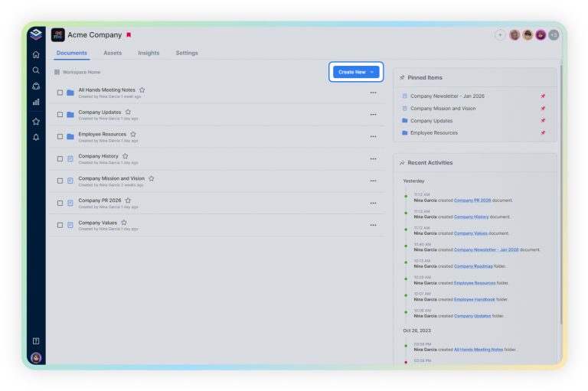Select the Company History checkbox

point(60,159)
